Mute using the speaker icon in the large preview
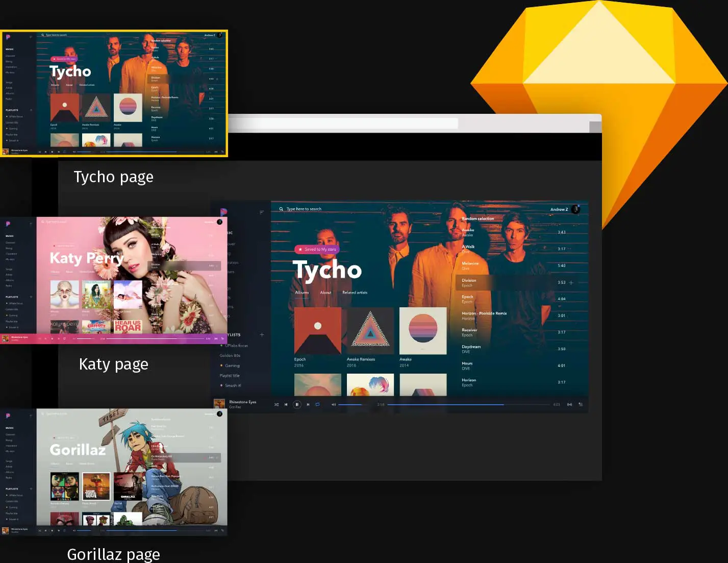Viewport: 728px width, 563px height. (334, 404)
